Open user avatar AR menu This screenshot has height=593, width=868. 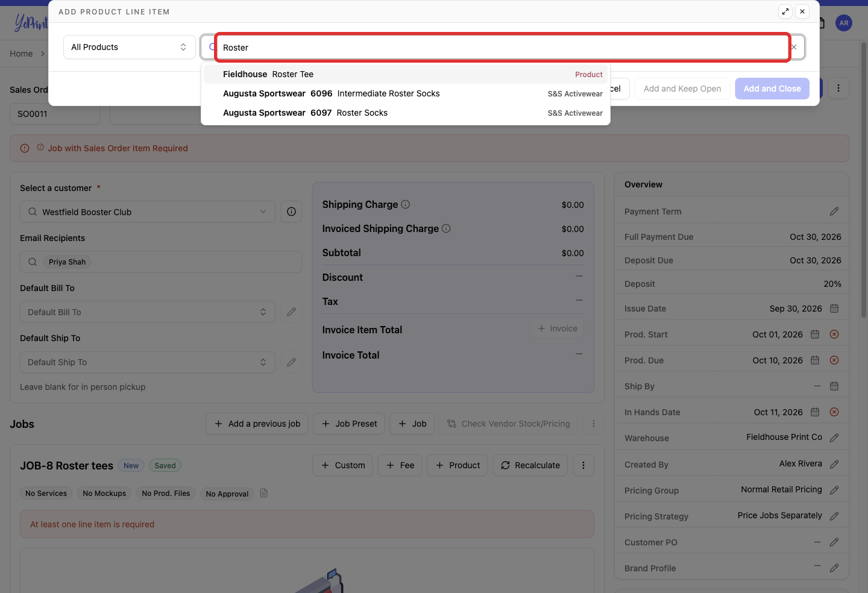tap(844, 23)
